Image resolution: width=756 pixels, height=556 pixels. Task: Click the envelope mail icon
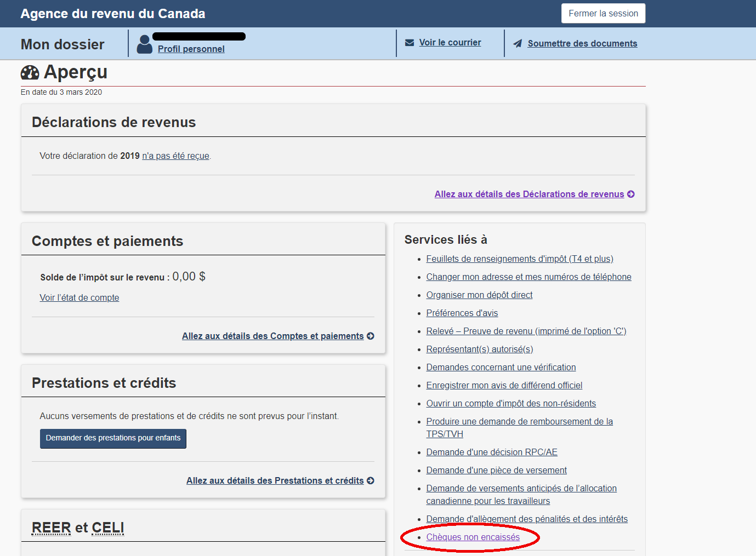[x=410, y=43]
